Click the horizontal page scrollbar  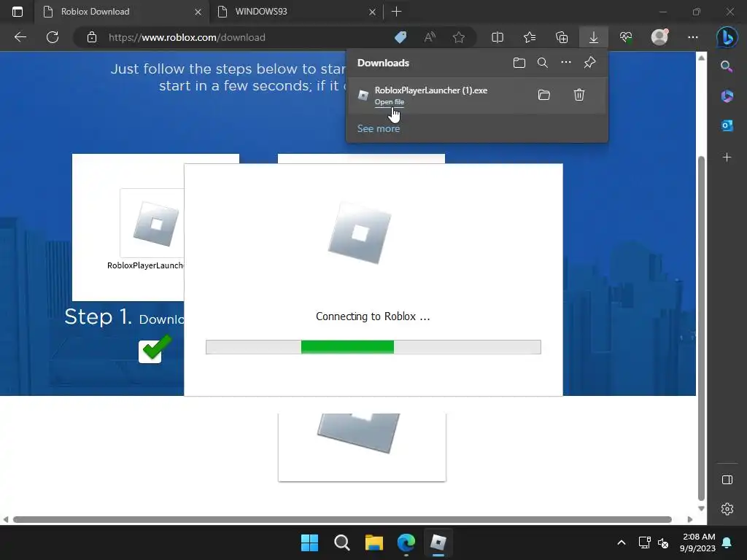[342, 519]
